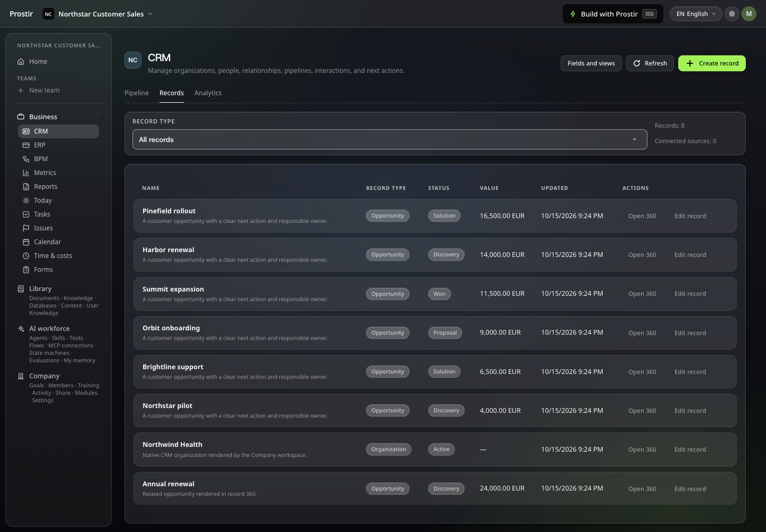The image size is (766, 532).
Task: Toggle the light/dark theme sun button
Action: (732, 14)
